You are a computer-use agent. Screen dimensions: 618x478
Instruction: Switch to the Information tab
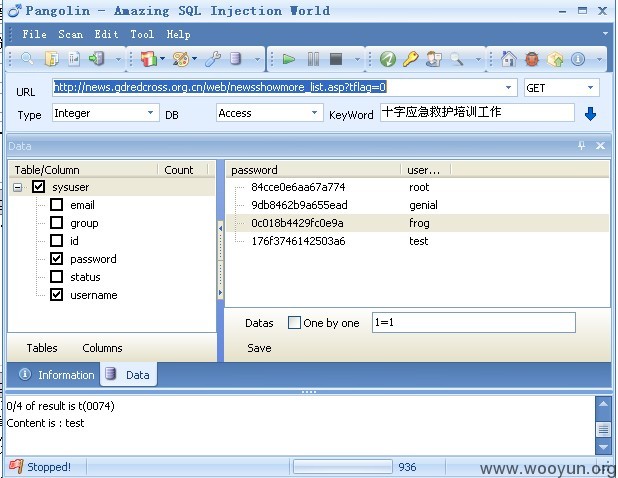[x=56, y=374]
